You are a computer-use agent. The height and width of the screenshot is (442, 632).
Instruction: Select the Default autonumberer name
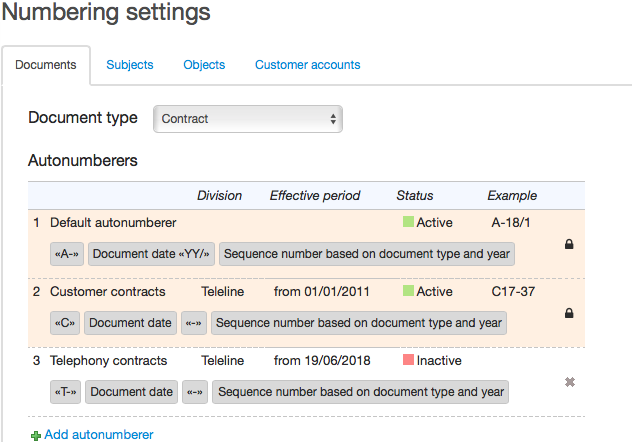(113, 222)
